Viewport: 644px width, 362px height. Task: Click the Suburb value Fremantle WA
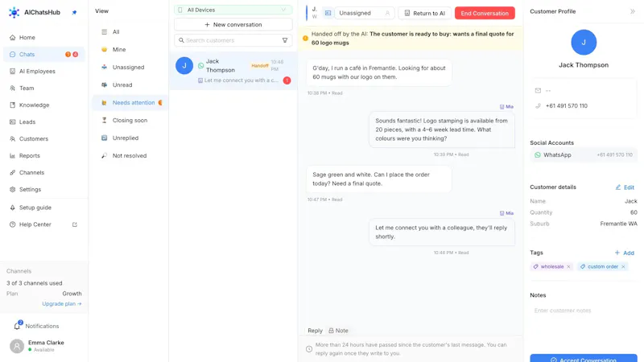pos(618,224)
